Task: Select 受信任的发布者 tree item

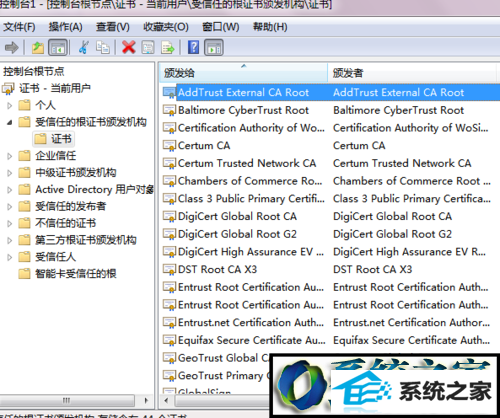Action: click(71, 206)
